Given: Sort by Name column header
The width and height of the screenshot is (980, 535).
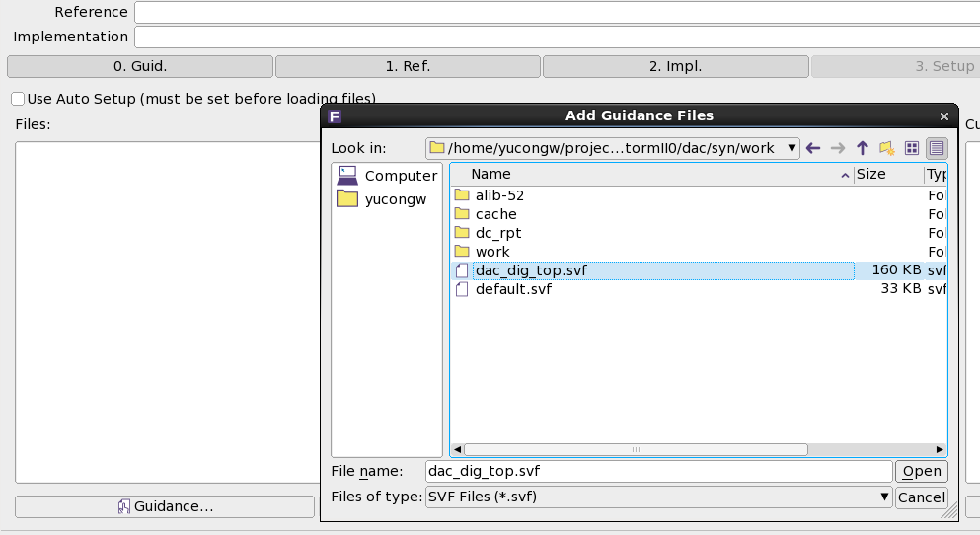Looking at the screenshot, I should pyautogui.click(x=652, y=175).
